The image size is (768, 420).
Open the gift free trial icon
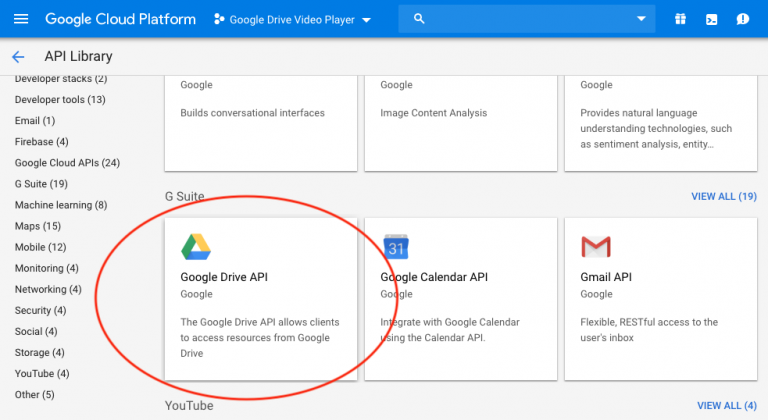click(680, 19)
